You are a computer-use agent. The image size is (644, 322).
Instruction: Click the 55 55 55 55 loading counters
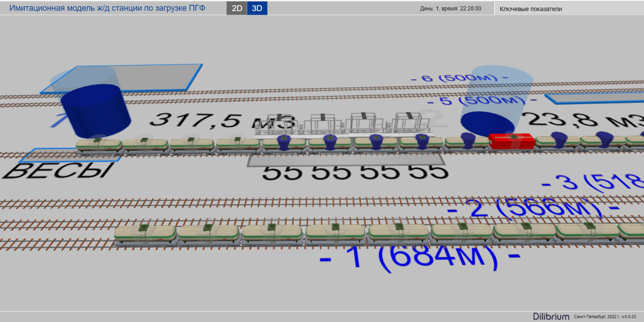355,173
